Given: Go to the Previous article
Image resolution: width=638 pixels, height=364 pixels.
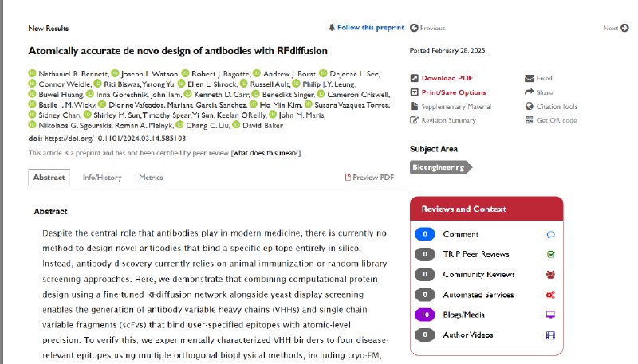Looking at the screenshot, I should (x=428, y=28).
